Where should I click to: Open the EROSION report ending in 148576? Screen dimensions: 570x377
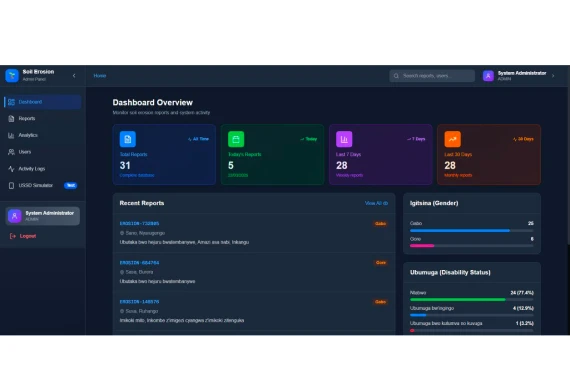point(139,302)
